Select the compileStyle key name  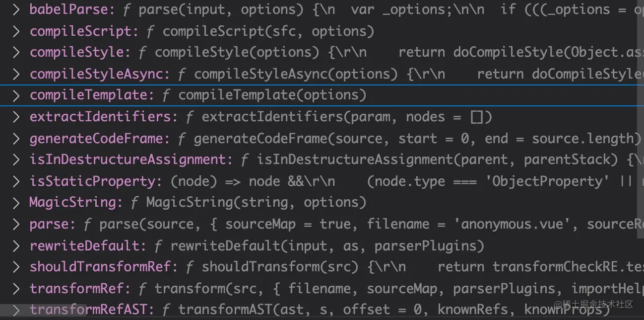[x=80, y=53]
